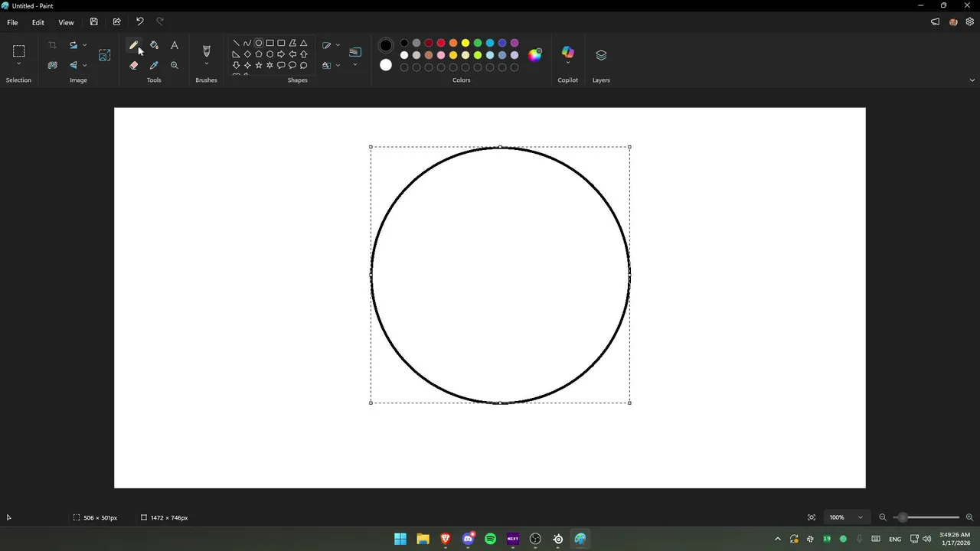Click the top-middle selection handle
980x551 pixels.
500,147
